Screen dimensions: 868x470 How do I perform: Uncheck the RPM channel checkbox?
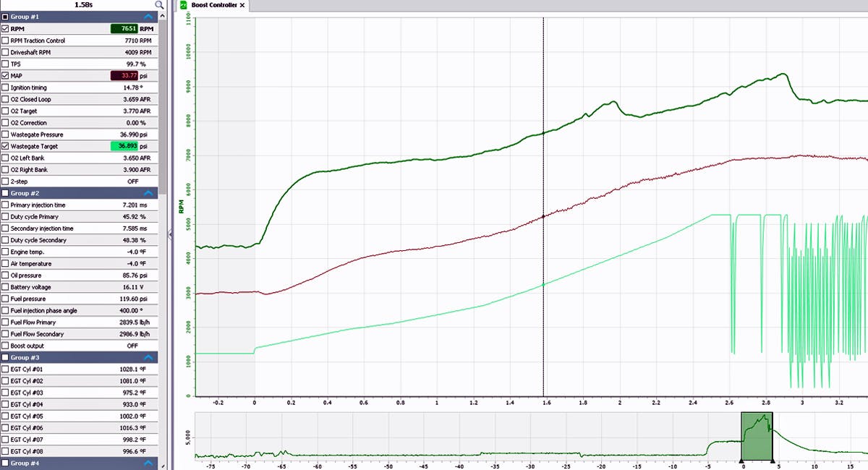point(6,29)
